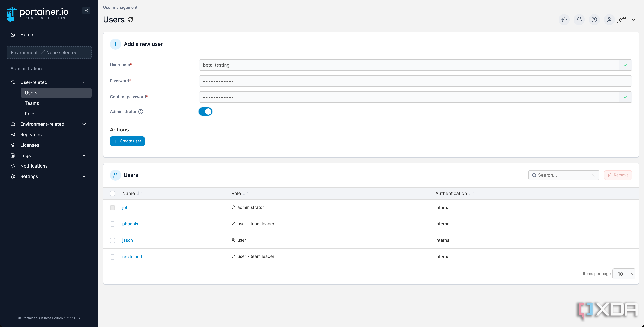This screenshot has width=644, height=327.
Task: Click the Password input field
Action: (415, 81)
